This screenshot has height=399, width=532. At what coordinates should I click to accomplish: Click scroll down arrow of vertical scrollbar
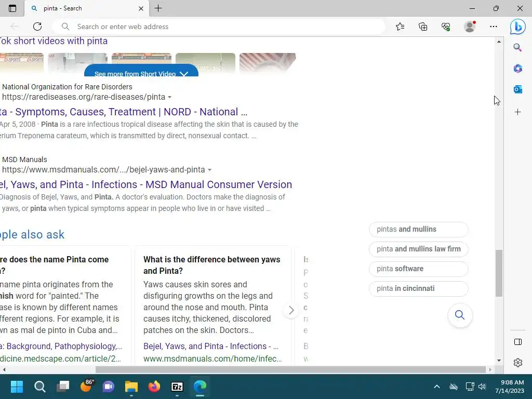tap(499, 361)
